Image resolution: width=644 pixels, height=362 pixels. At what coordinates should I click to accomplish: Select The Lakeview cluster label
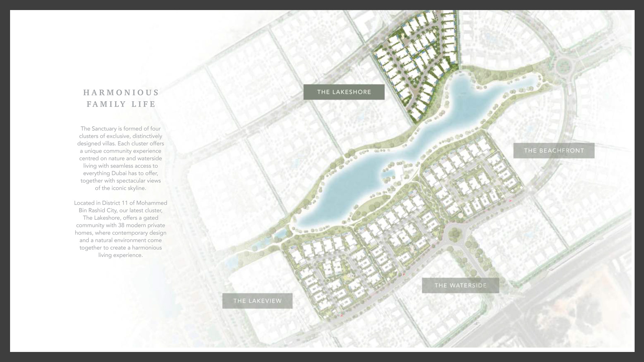[x=257, y=301]
